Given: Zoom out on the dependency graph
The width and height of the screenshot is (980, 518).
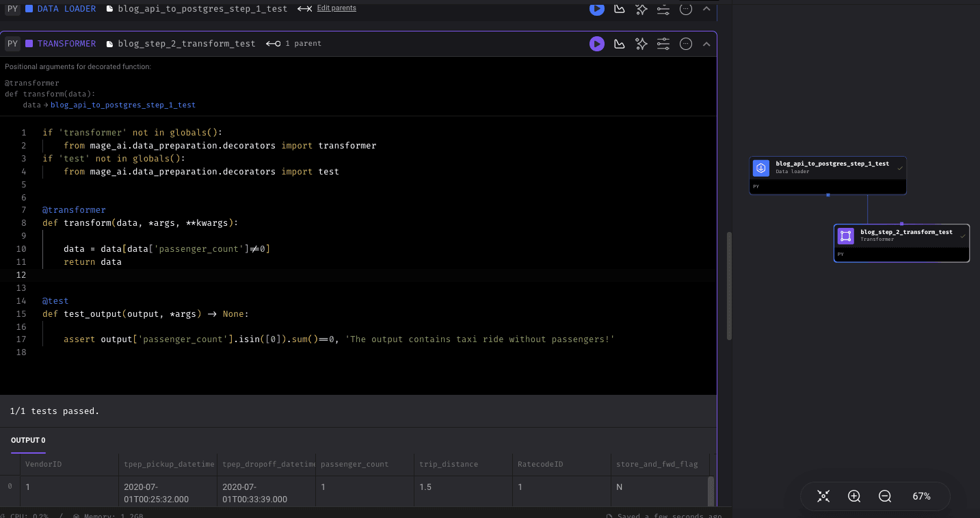Looking at the screenshot, I should 885,496.
